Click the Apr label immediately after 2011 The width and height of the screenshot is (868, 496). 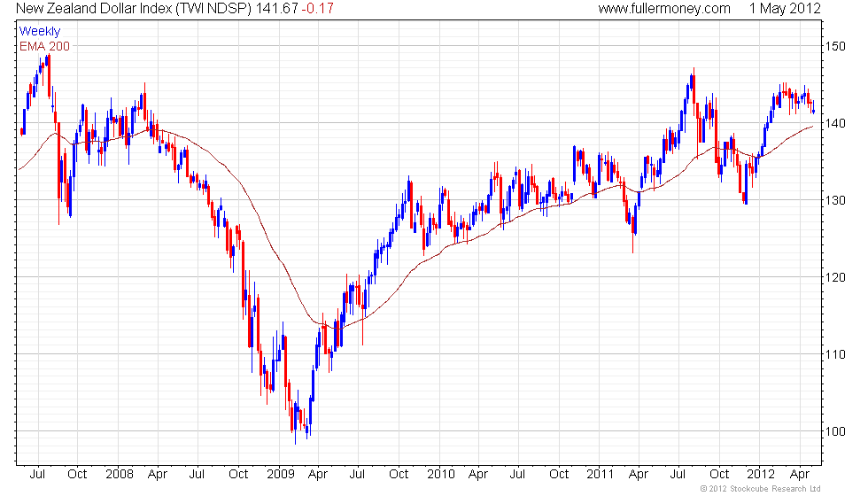click(639, 475)
